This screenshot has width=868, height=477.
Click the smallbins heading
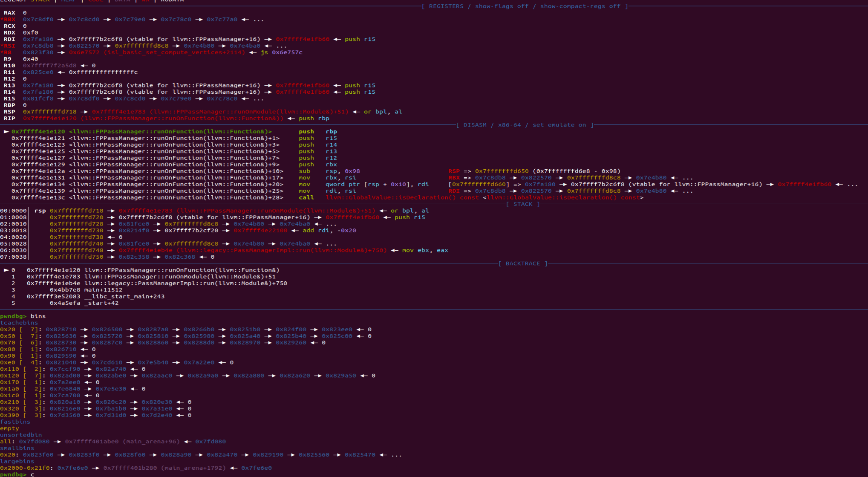(17, 448)
